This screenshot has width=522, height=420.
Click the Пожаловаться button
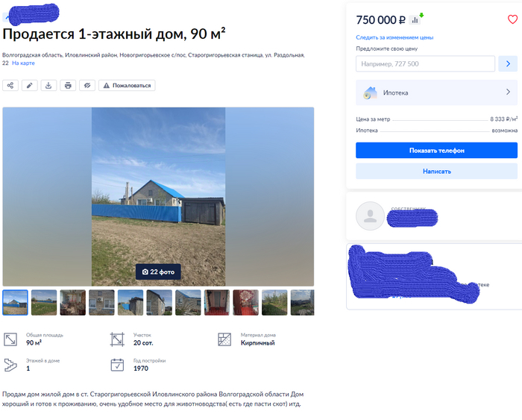[127, 85]
